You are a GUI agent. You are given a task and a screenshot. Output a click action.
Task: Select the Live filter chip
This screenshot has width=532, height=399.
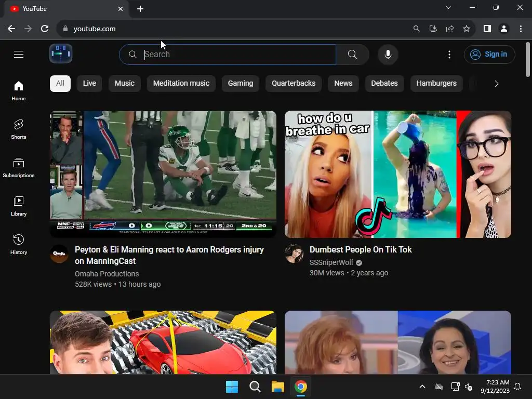point(89,84)
